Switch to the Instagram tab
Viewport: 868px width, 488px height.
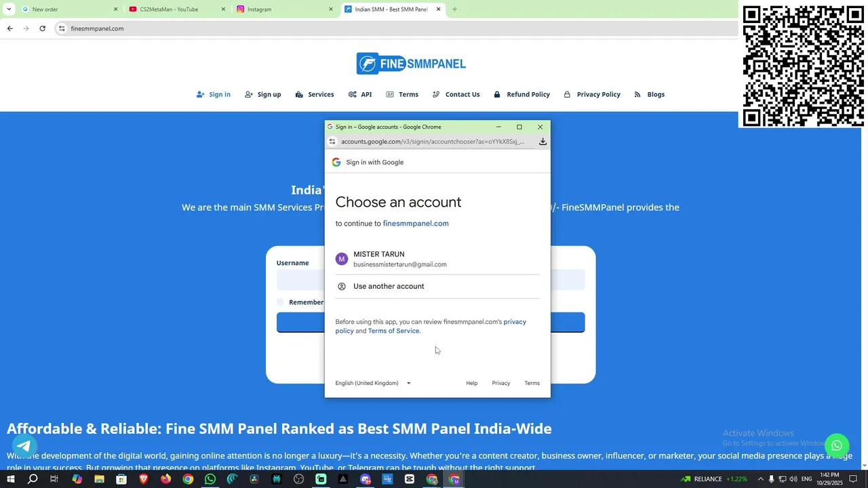click(x=285, y=9)
